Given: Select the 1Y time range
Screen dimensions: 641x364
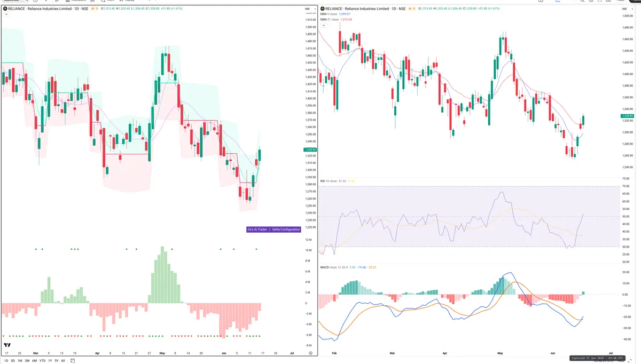Looking at the screenshot, I should coord(50,361).
